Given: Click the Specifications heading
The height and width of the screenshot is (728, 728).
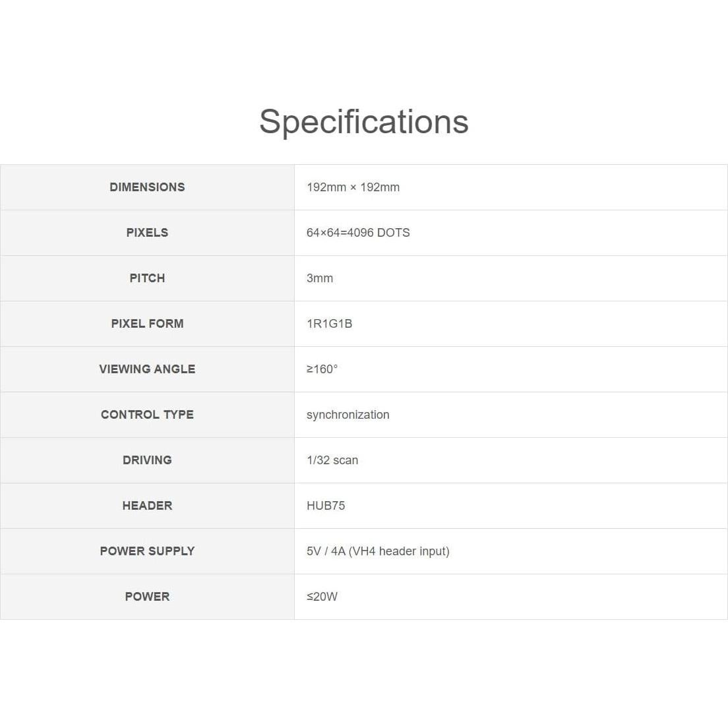Looking at the screenshot, I should click(x=363, y=121).
